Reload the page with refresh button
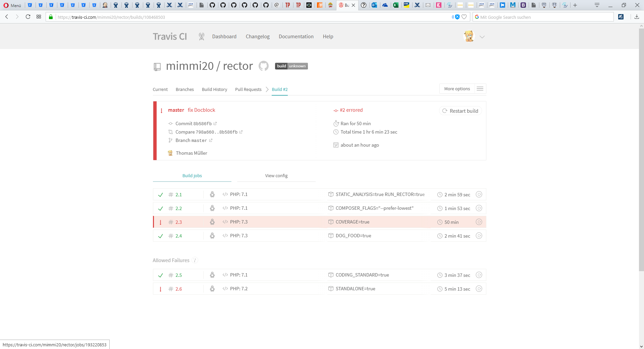This screenshot has height=349, width=644. tap(28, 17)
